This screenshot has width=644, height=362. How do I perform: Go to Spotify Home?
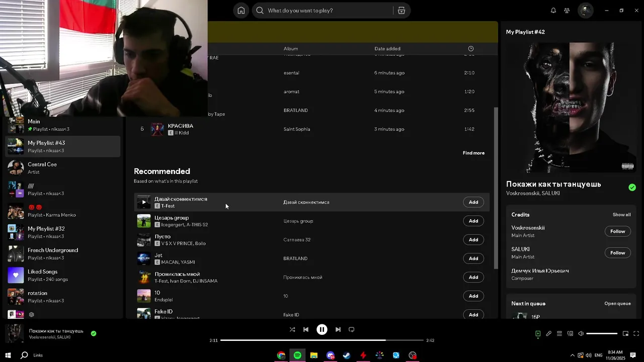tap(241, 11)
